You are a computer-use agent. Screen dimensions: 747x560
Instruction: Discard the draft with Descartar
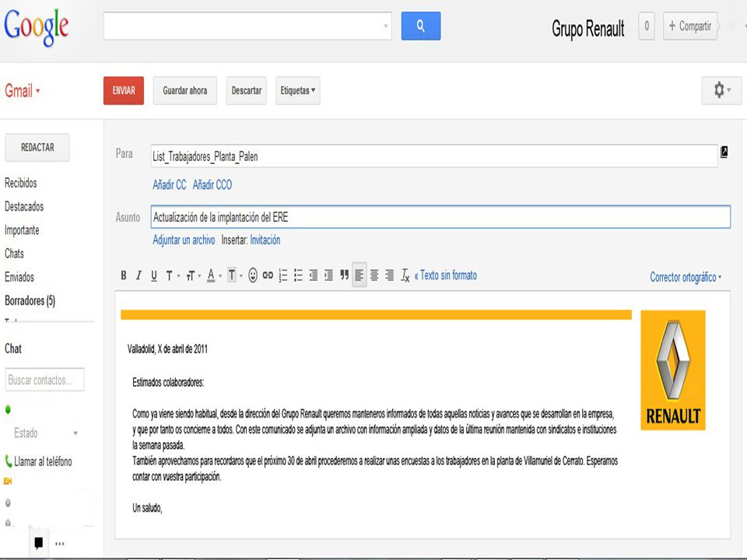247,90
